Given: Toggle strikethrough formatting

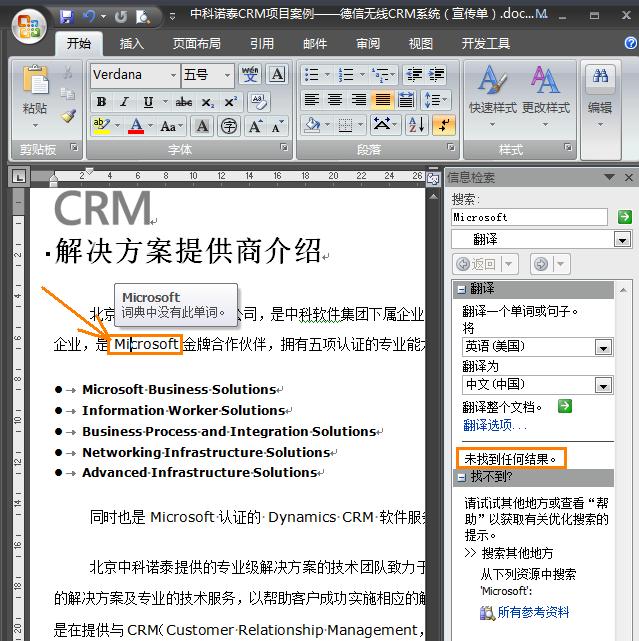Looking at the screenshot, I should click(x=184, y=102).
